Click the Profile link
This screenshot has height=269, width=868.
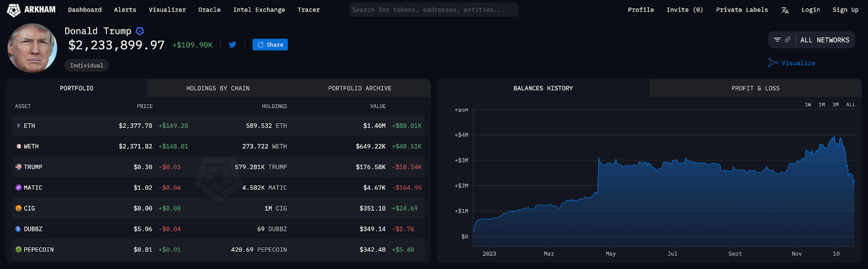point(641,10)
